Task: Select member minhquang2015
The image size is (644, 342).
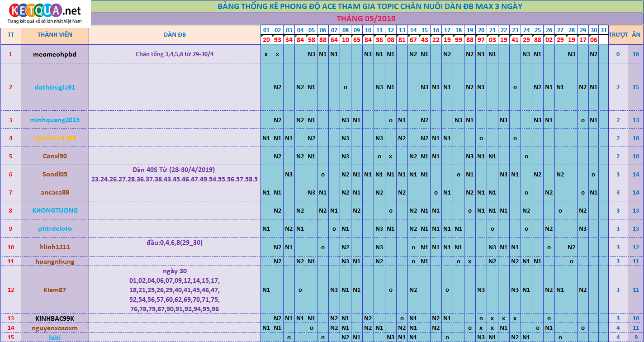Action: (x=55, y=120)
